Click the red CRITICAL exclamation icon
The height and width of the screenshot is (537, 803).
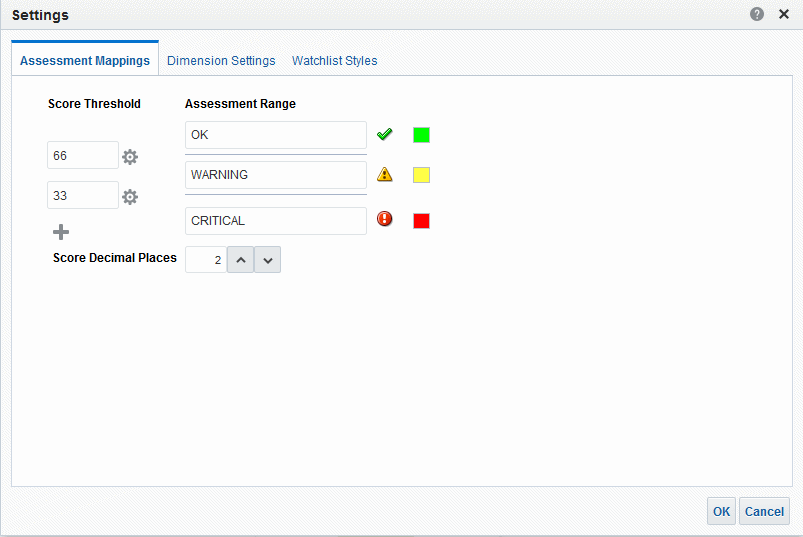pos(385,220)
